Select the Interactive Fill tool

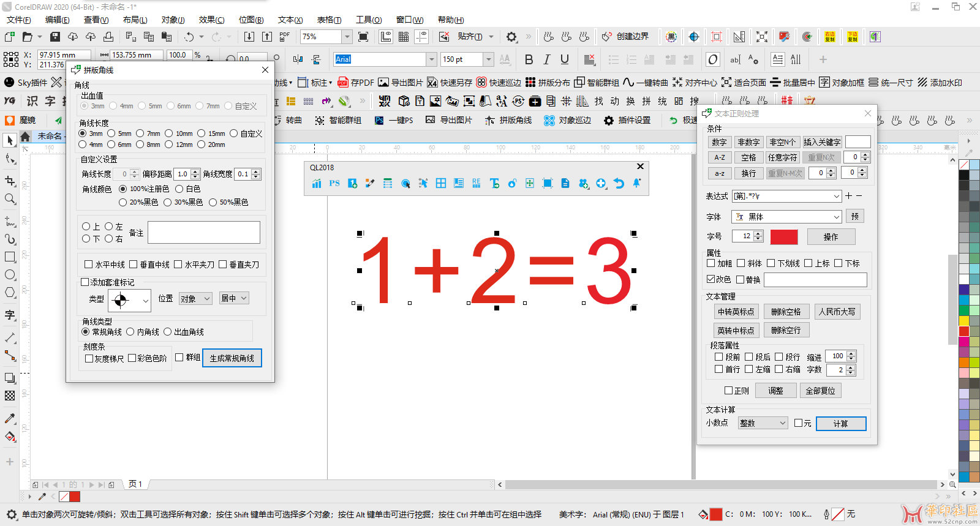point(10,437)
